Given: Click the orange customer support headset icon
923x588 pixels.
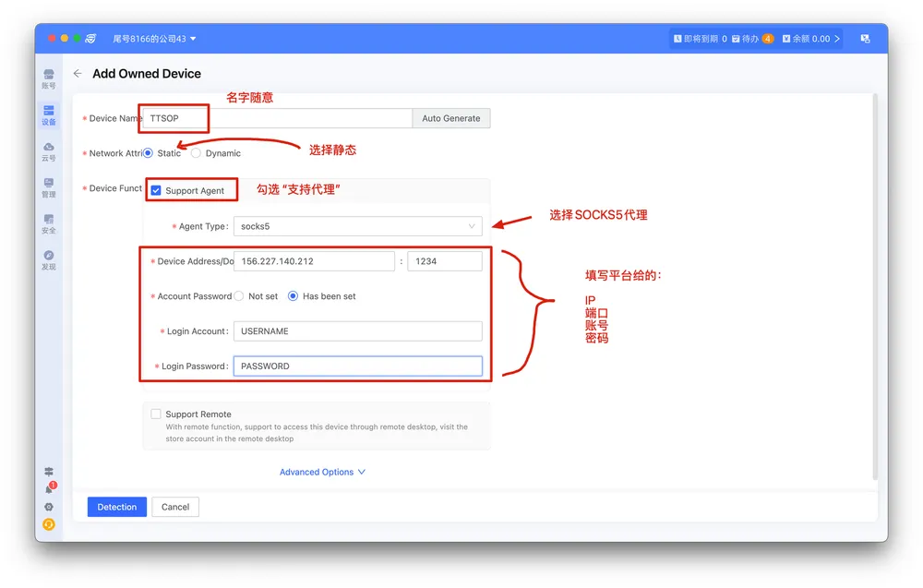Looking at the screenshot, I should tap(49, 524).
